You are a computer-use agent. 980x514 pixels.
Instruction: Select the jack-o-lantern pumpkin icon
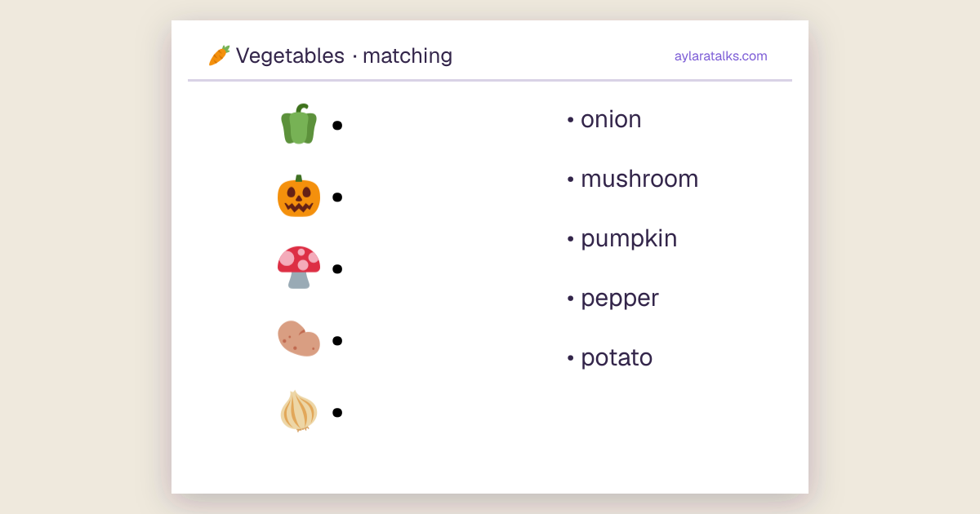(x=299, y=196)
